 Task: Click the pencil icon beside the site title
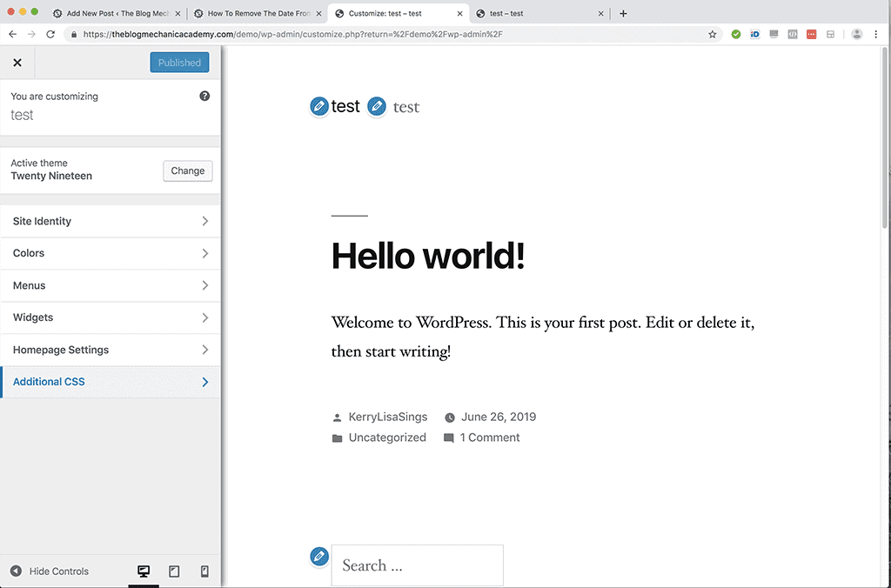319,106
